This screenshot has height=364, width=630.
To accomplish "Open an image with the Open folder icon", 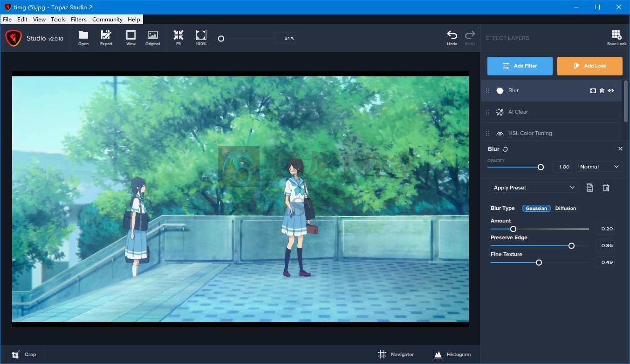I will 83,38.
